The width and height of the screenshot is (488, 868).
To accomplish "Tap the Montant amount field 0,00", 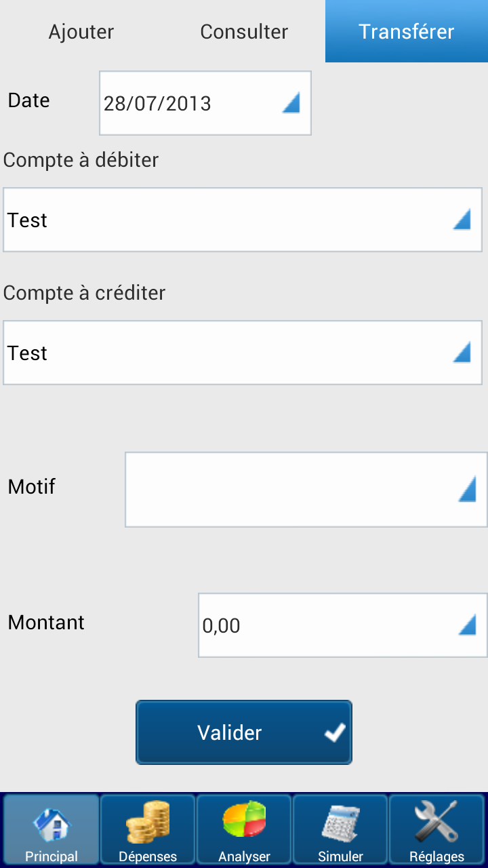I will pyautogui.click(x=343, y=625).
